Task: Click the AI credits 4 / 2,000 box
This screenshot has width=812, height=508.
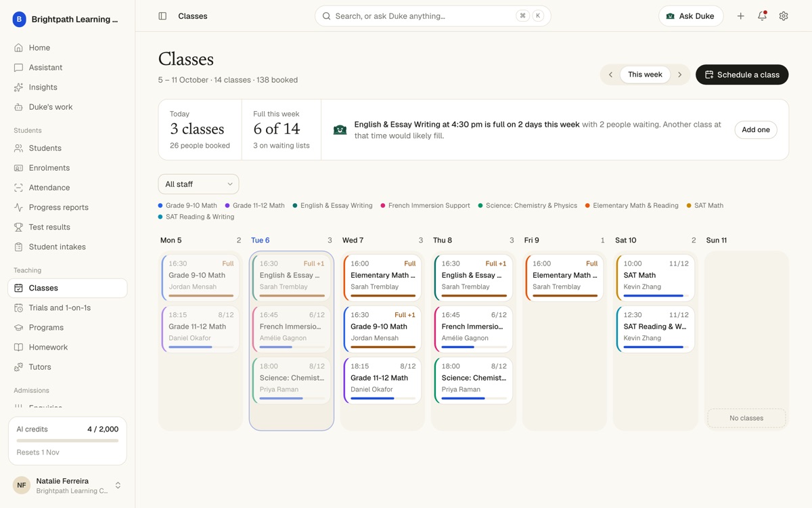Action: click(x=68, y=441)
